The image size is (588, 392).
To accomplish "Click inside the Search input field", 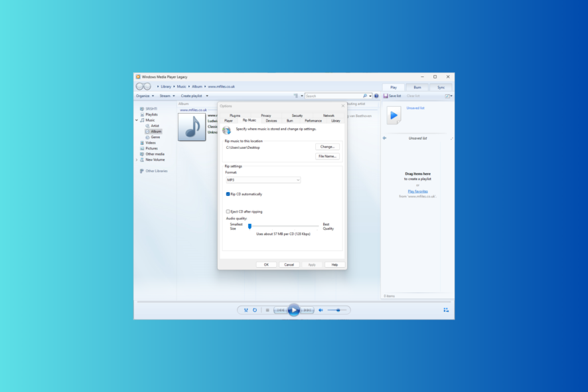I will 333,96.
